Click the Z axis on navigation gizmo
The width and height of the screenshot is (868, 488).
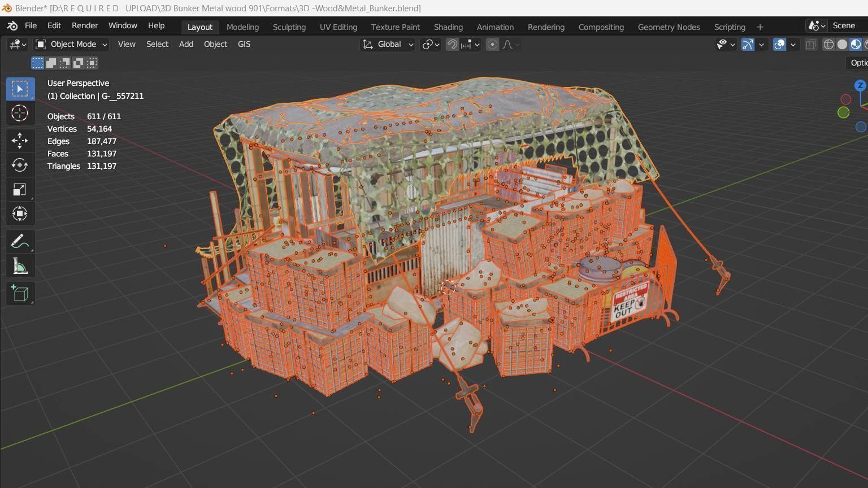(x=860, y=85)
